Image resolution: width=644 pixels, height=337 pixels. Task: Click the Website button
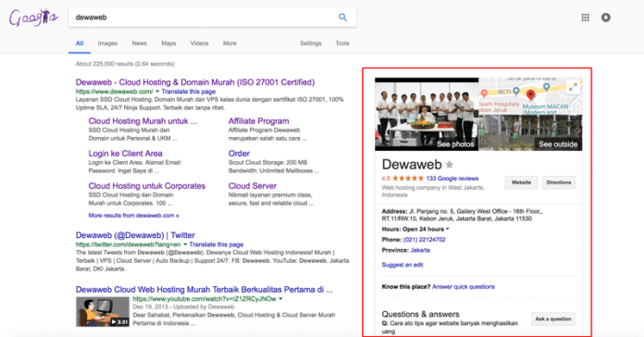521,182
